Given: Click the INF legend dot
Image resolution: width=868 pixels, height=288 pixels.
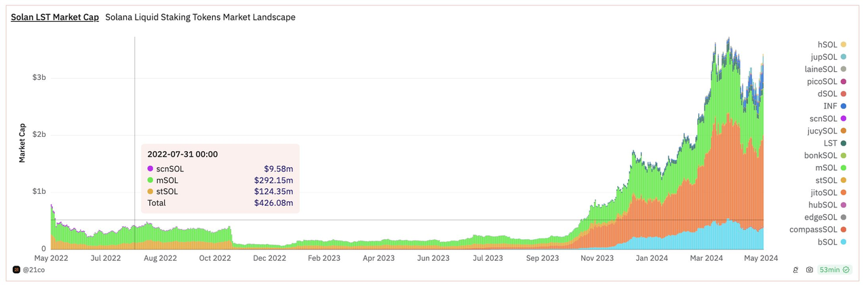Looking at the screenshot, I should pyautogui.click(x=844, y=106).
